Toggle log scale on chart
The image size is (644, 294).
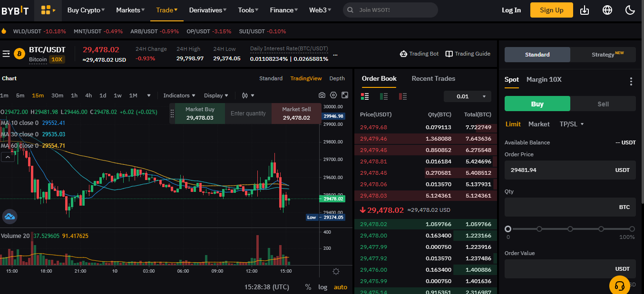(323, 287)
